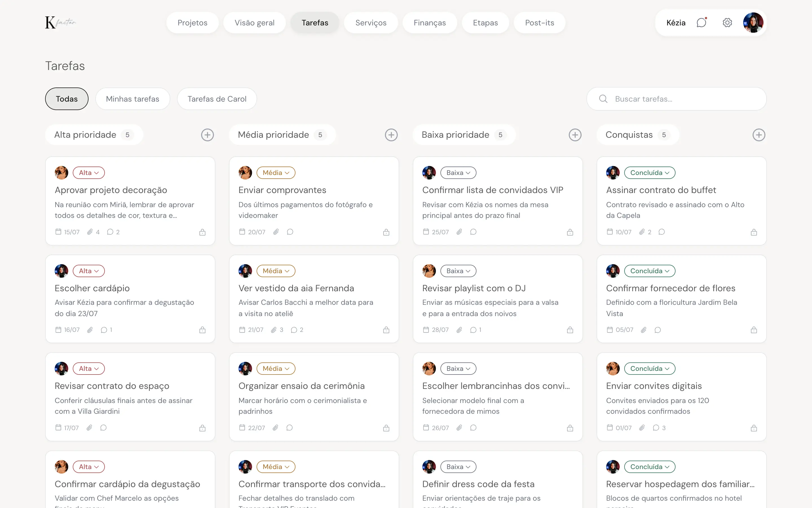Open Baixa dropdown on Revisar playlist com o DJ
This screenshot has height=508, width=812.
tap(458, 271)
